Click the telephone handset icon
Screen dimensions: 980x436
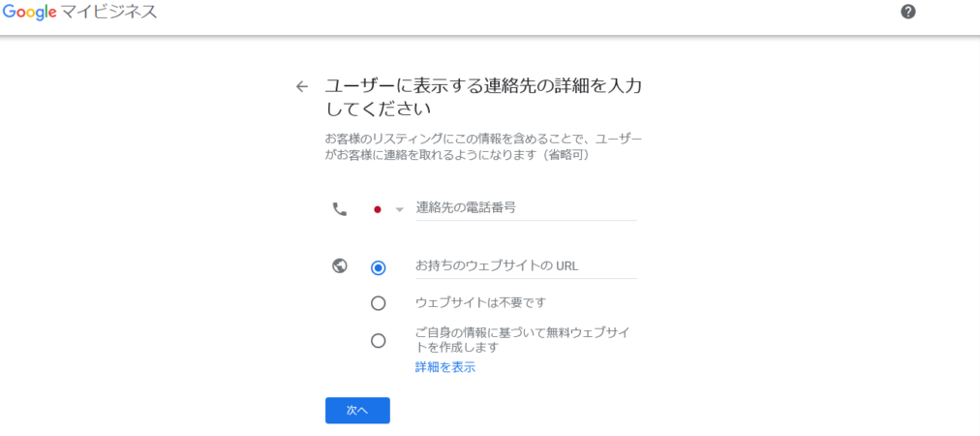pyautogui.click(x=339, y=209)
